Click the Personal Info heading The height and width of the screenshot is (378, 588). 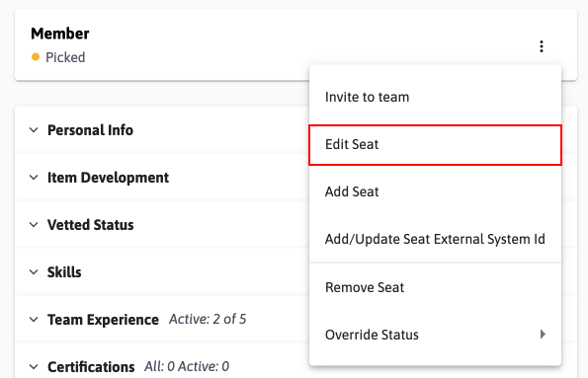point(90,130)
